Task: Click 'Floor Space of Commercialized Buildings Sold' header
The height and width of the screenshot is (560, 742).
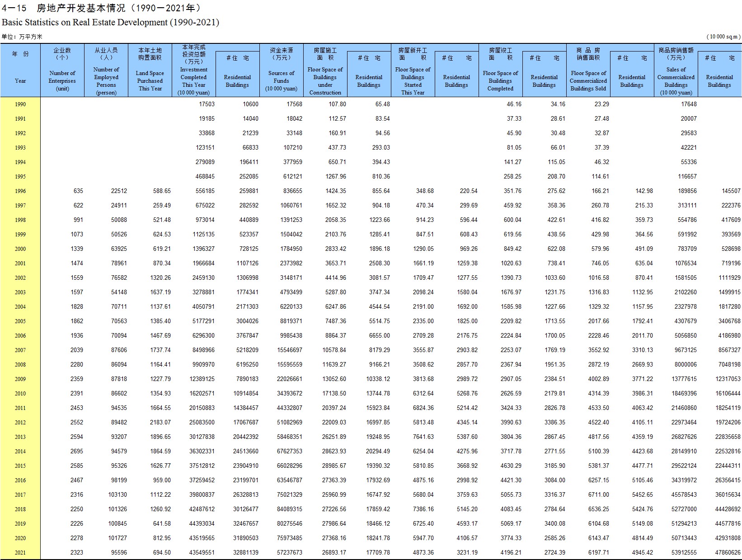Action: tap(588, 81)
